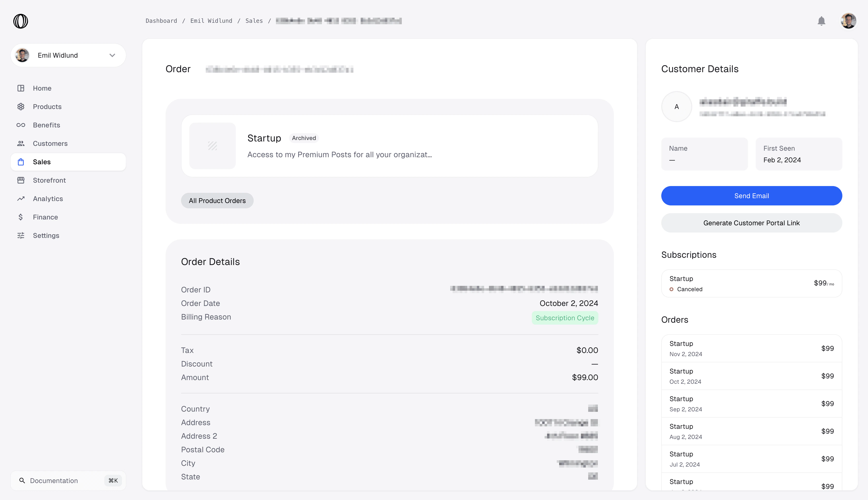Click the Products sidebar icon

(x=21, y=107)
